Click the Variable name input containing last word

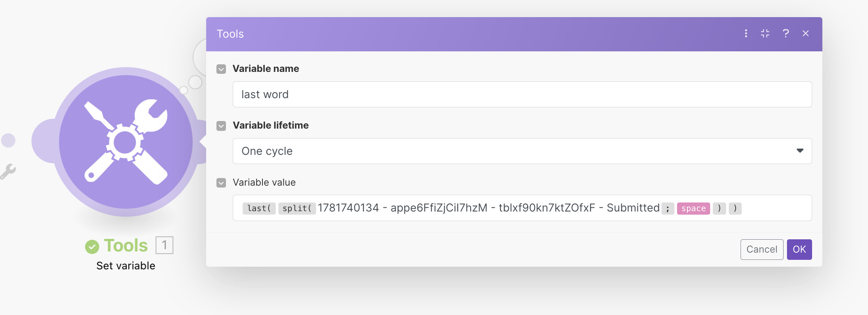click(x=522, y=94)
